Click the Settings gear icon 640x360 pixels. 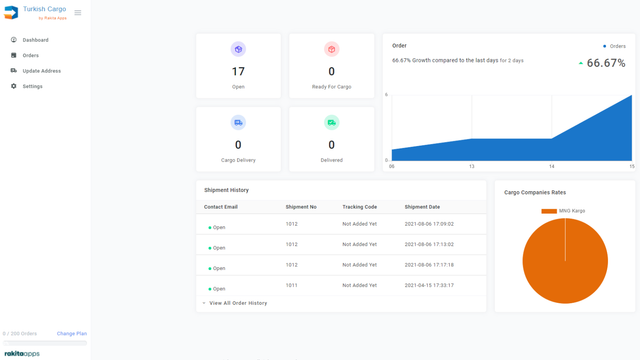point(13,86)
